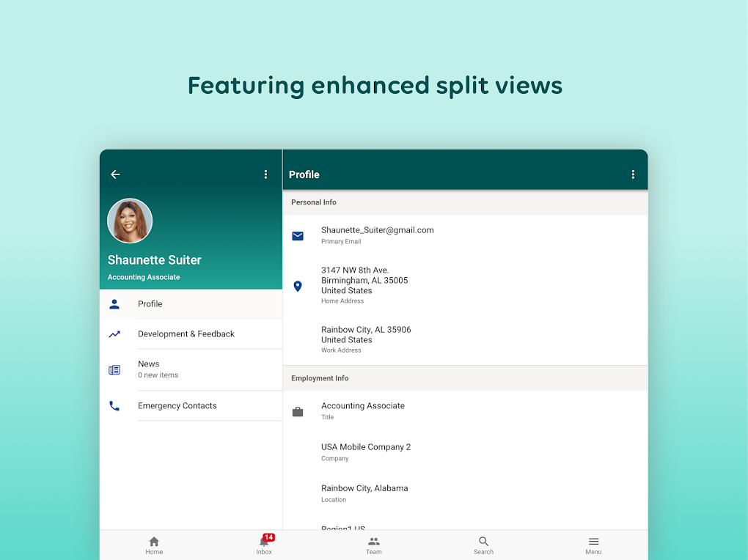
Task: Click the back arrow in the left panel
Action: (x=115, y=174)
